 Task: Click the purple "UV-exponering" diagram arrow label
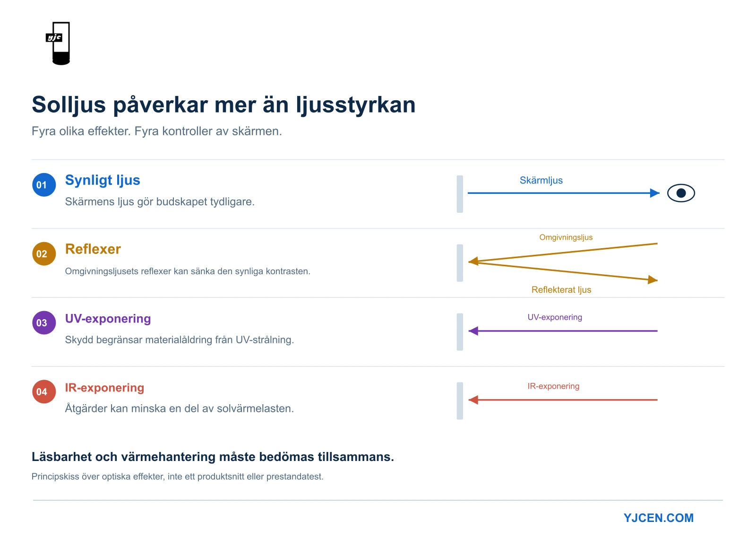[x=555, y=317]
